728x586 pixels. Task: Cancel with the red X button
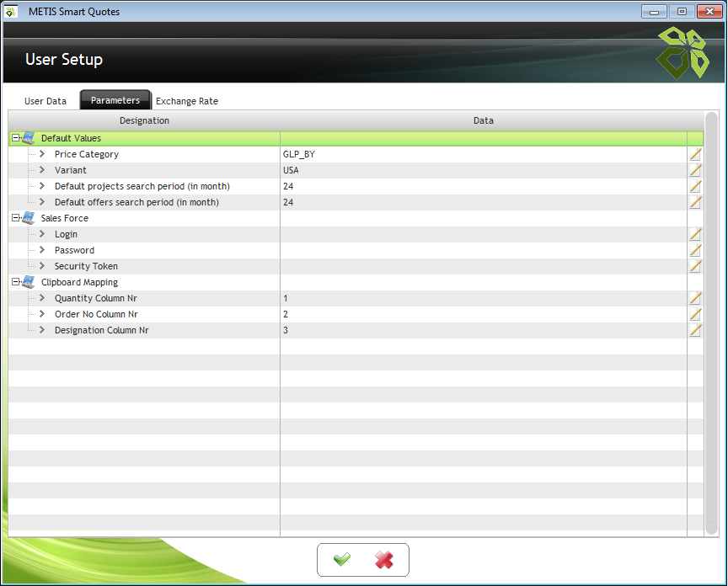[384, 560]
